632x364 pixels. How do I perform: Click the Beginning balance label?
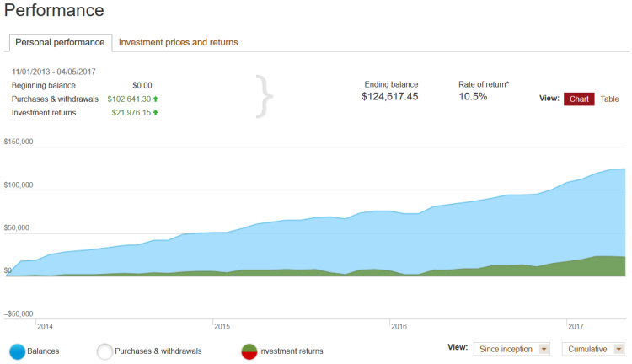[x=44, y=85]
